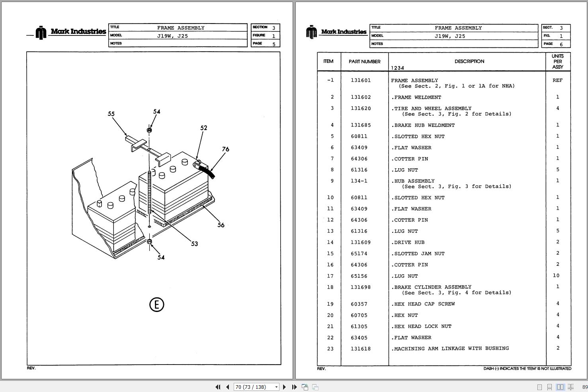Click callout number 53 in the diagram
This screenshot has width=588, height=392.
tap(194, 244)
